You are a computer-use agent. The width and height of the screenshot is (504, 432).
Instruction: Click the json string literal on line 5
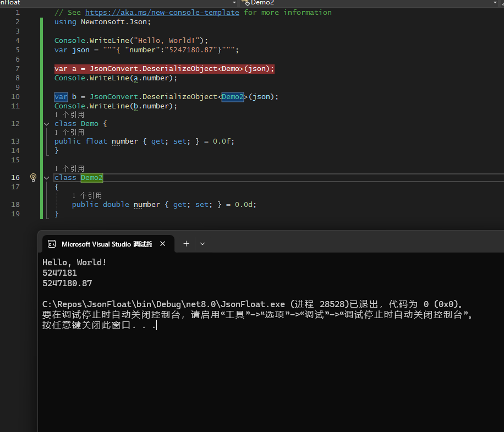(x=169, y=50)
